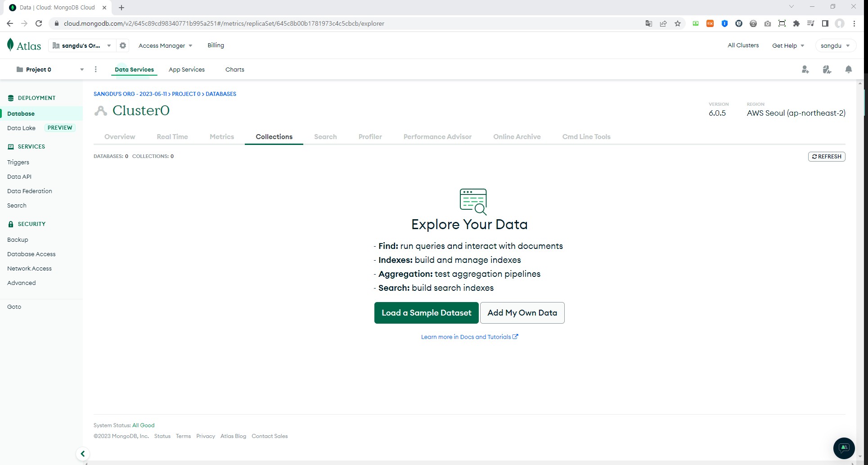Click the All Good system status link
The image size is (868, 465).
(x=143, y=425)
